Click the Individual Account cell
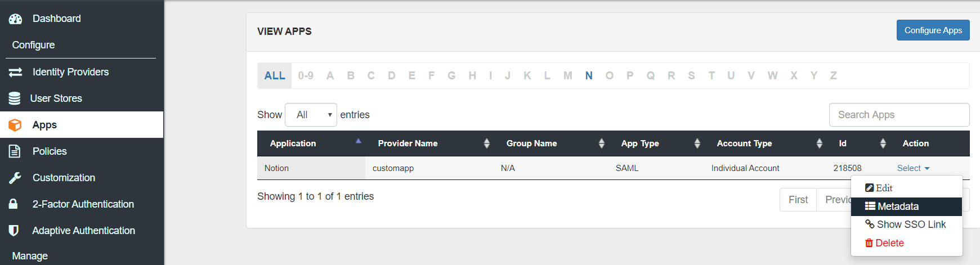 tap(765, 168)
